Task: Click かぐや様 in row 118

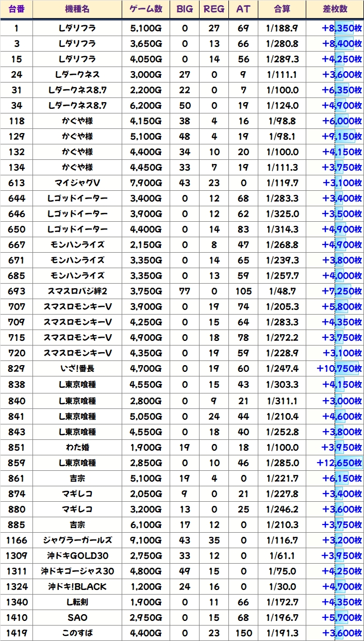Action: pos(77,121)
